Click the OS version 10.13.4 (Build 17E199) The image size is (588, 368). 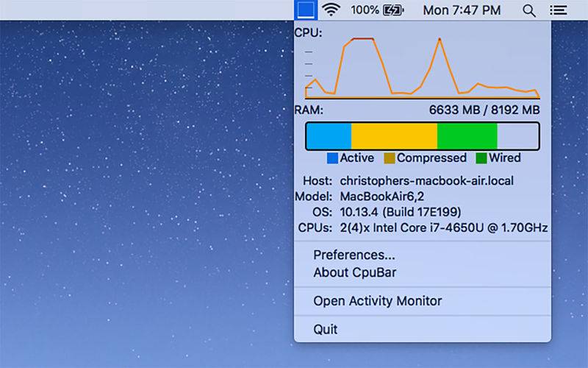400,212
